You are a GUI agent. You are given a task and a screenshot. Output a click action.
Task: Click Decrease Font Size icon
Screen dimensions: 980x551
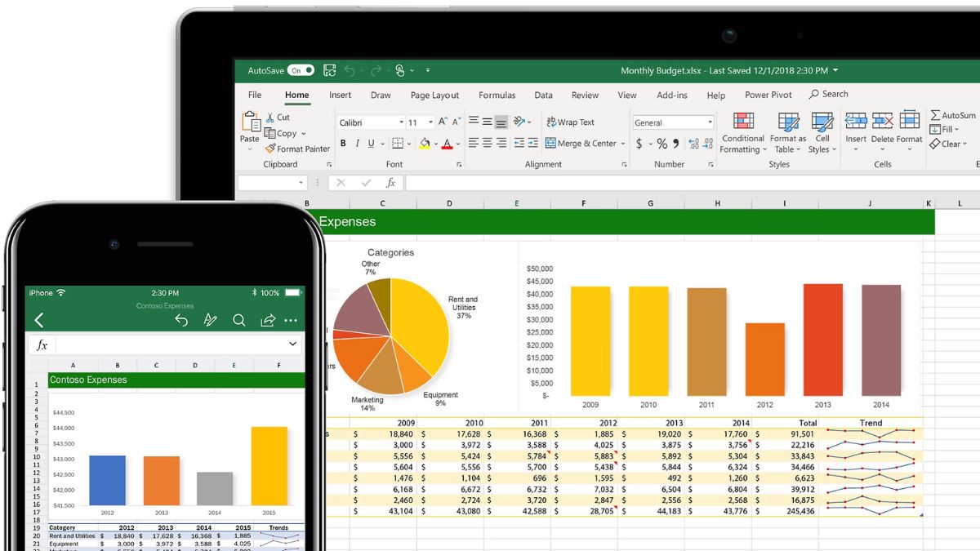coord(458,122)
